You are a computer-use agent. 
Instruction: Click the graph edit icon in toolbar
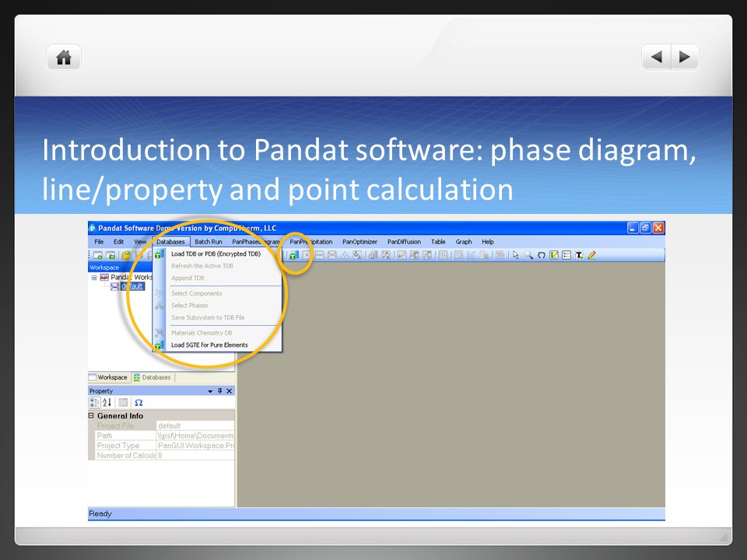(553, 255)
